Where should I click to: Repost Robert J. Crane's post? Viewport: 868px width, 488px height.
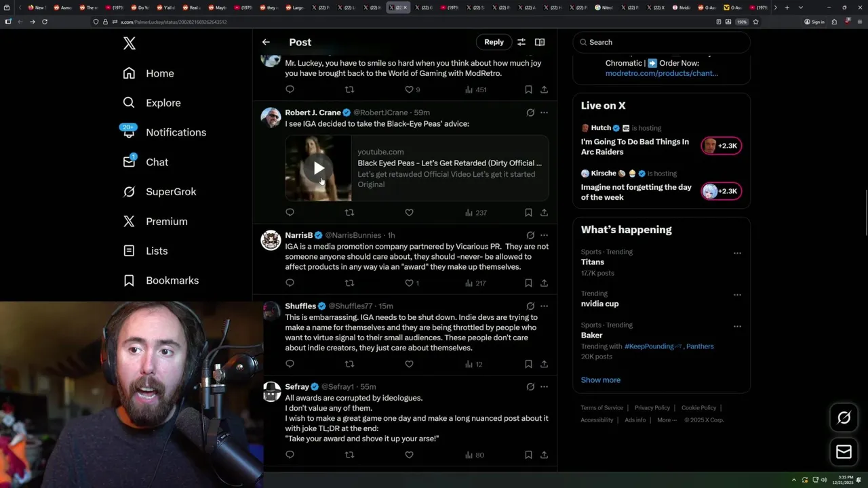click(349, 213)
